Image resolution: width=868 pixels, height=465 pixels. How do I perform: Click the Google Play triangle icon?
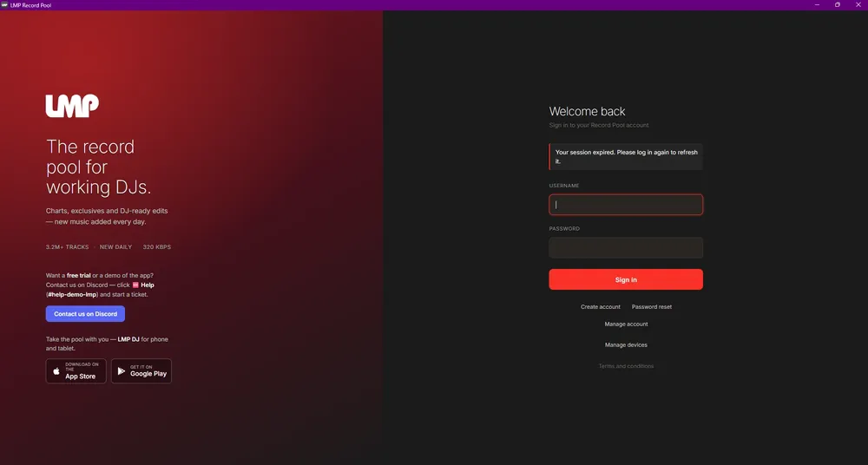pyautogui.click(x=122, y=371)
